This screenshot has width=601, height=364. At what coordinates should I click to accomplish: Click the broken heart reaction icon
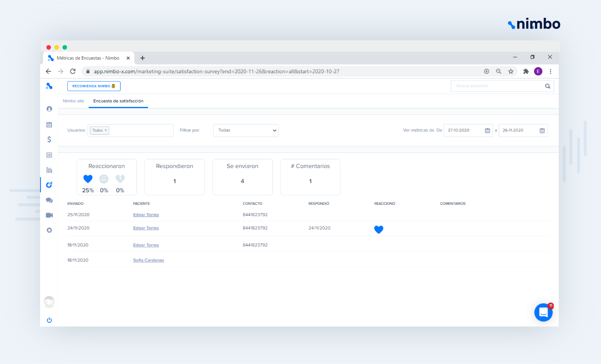(120, 179)
